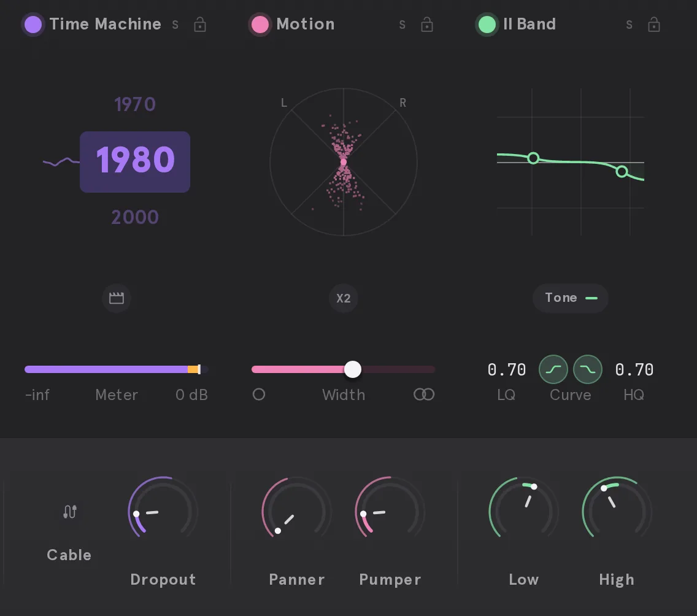697x616 pixels.
Task: Solo the Time Machine module (S)
Action: (x=175, y=25)
